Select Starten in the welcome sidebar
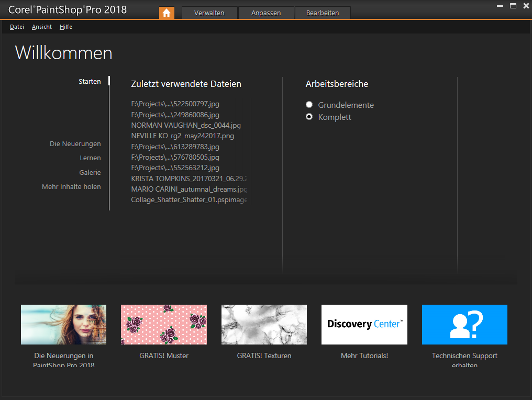The width and height of the screenshot is (532, 400). [x=90, y=82]
